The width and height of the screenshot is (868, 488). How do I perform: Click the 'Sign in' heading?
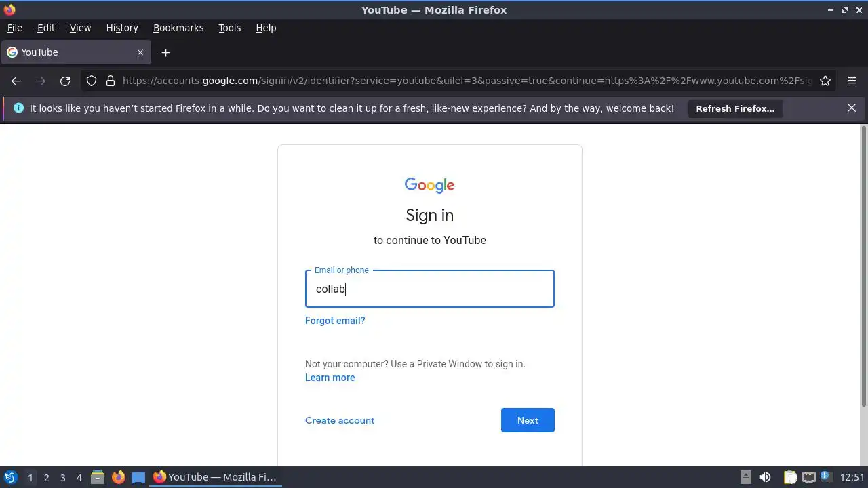[x=430, y=215]
